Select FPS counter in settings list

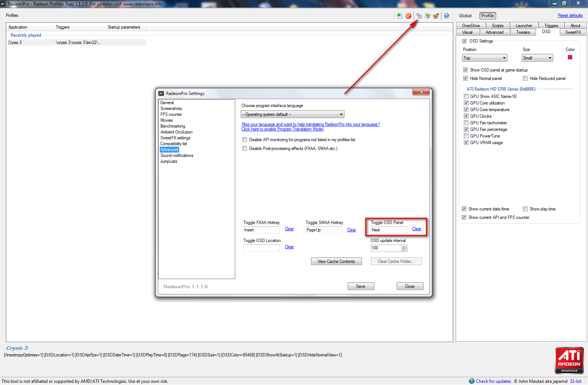coord(171,114)
